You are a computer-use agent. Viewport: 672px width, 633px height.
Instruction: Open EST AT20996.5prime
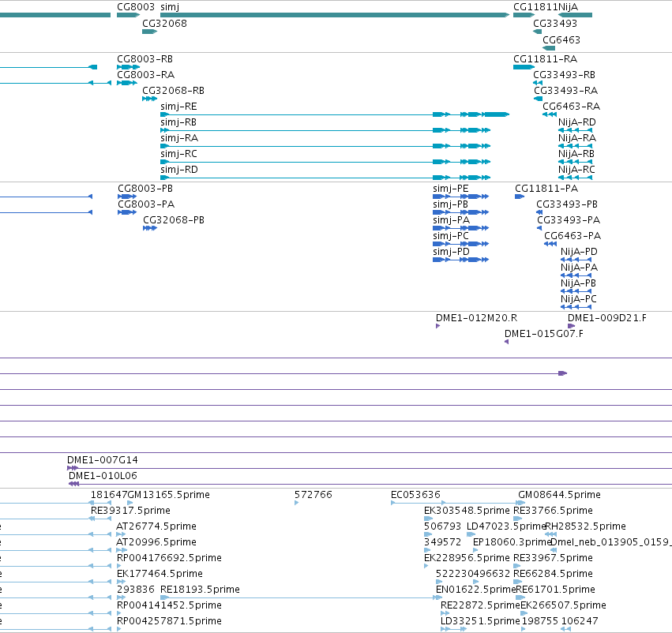(156, 543)
